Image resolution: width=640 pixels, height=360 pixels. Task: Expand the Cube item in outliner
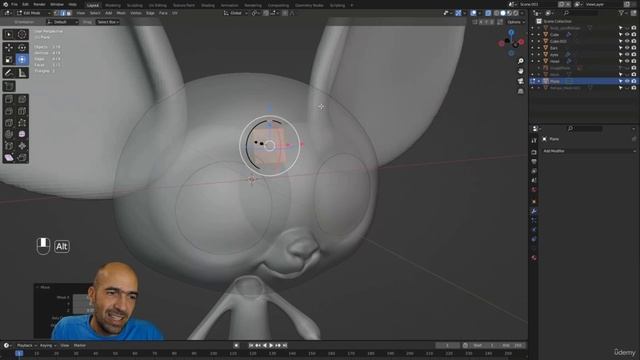click(539, 35)
